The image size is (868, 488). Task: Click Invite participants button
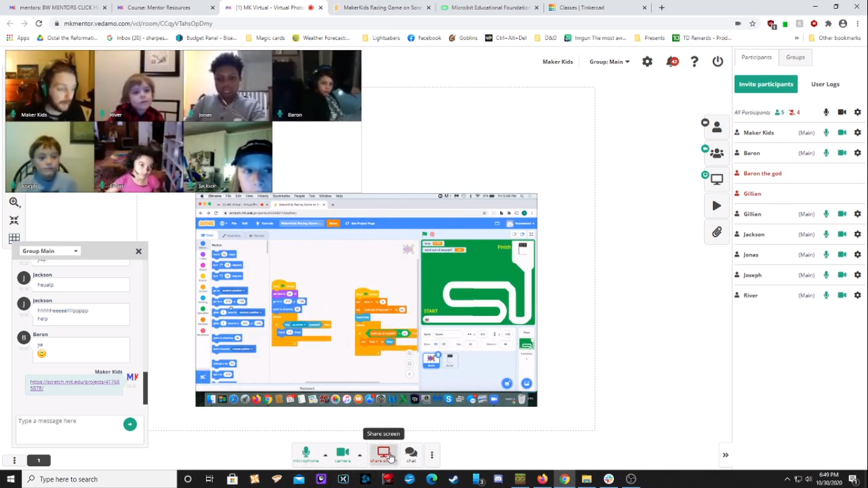766,84
